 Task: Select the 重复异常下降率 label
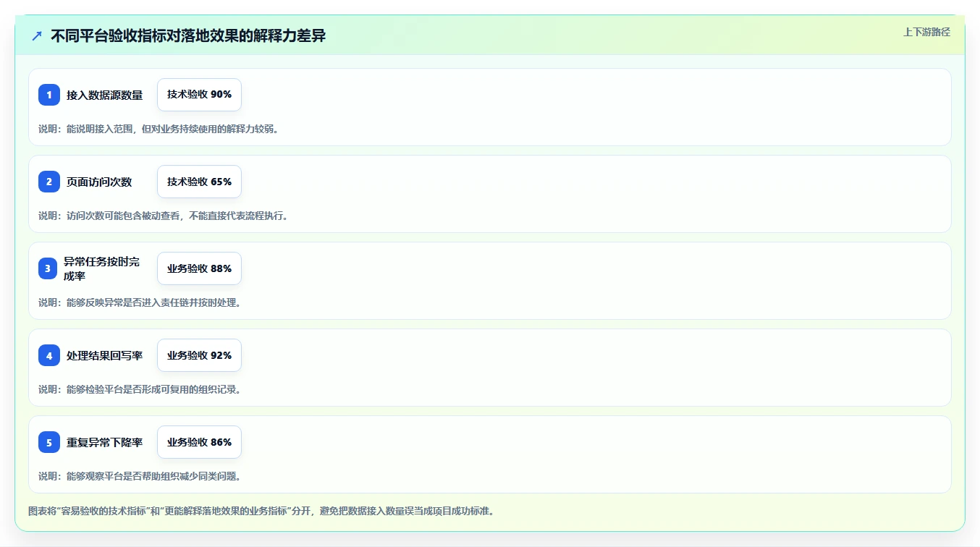point(105,442)
